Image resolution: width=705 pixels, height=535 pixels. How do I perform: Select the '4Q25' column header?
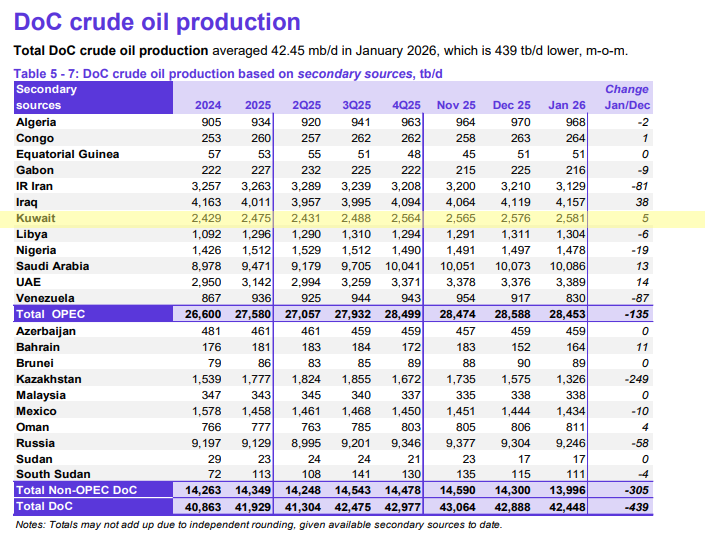pos(406,105)
